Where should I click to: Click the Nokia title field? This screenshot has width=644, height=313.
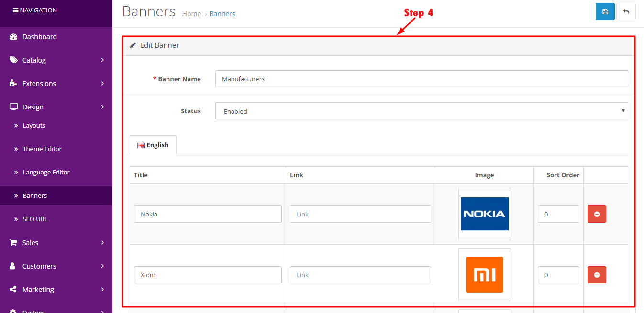point(208,214)
